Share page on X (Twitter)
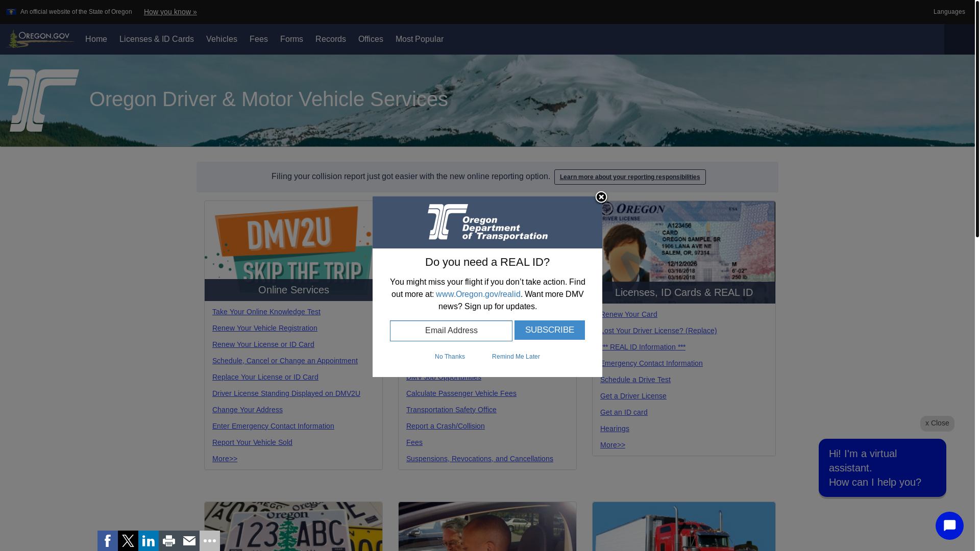 tap(128, 541)
